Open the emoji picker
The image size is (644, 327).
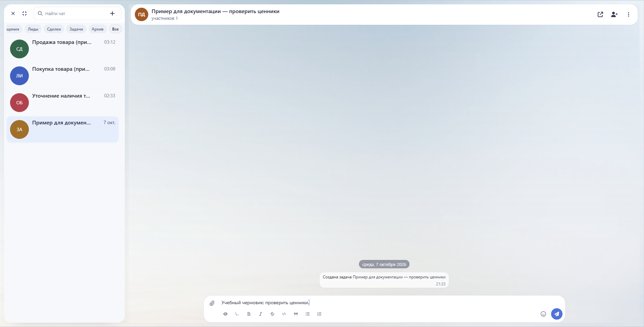543,314
